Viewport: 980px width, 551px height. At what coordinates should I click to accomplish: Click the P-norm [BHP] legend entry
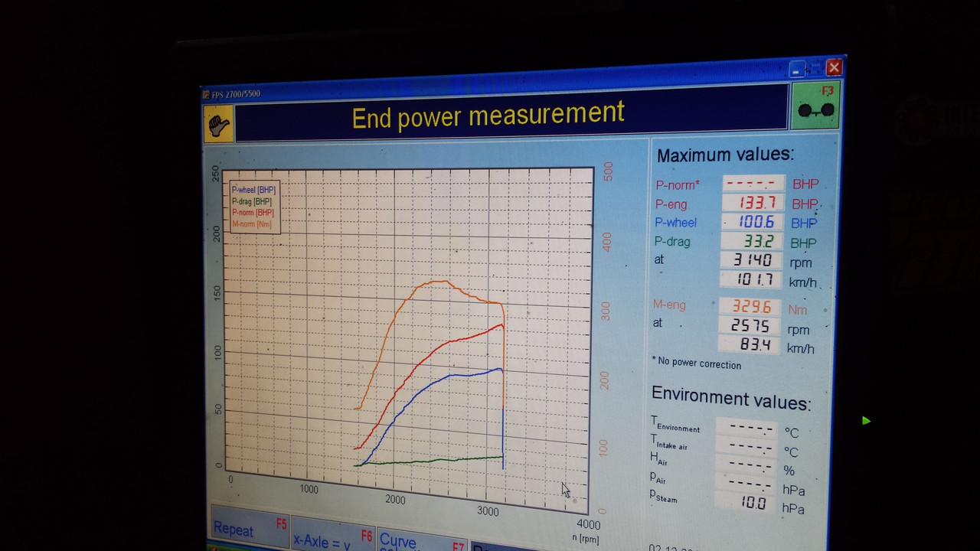coord(253,213)
